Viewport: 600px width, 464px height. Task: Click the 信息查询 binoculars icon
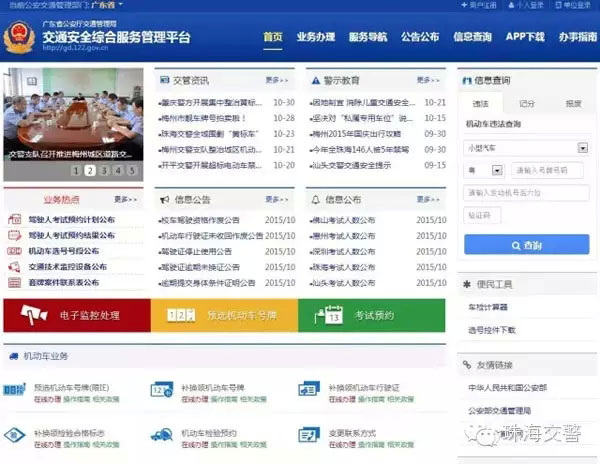pos(467,80)
